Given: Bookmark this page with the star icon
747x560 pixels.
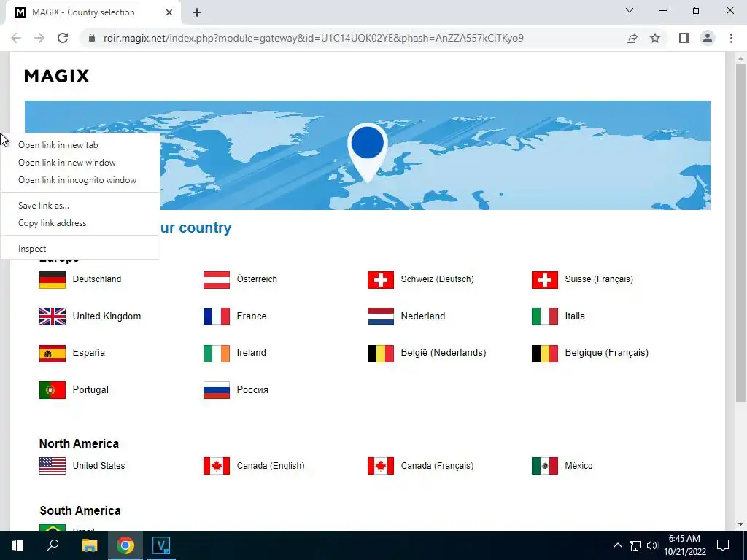Looking at the screenshot, I should pyautogui.click(x=655, y=38).
